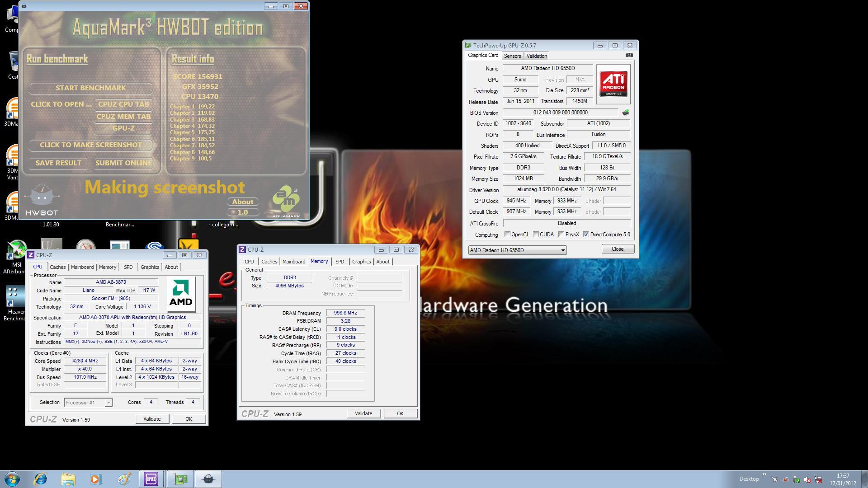Click the Driver Version field in GPU-Z
Screen dimensions: 868x488
point(566,189)
